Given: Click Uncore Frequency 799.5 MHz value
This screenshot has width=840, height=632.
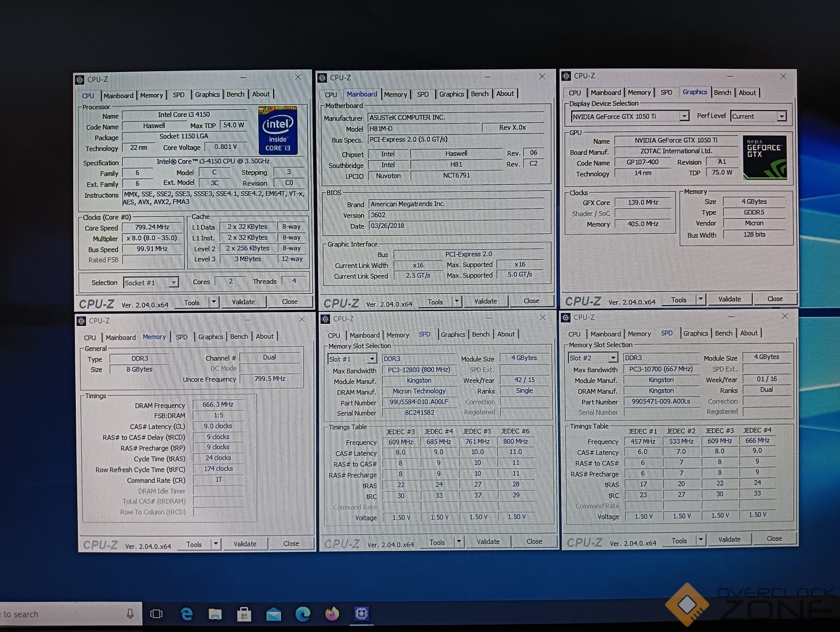Looking at the screenshot, I should (x=270, y=379).
